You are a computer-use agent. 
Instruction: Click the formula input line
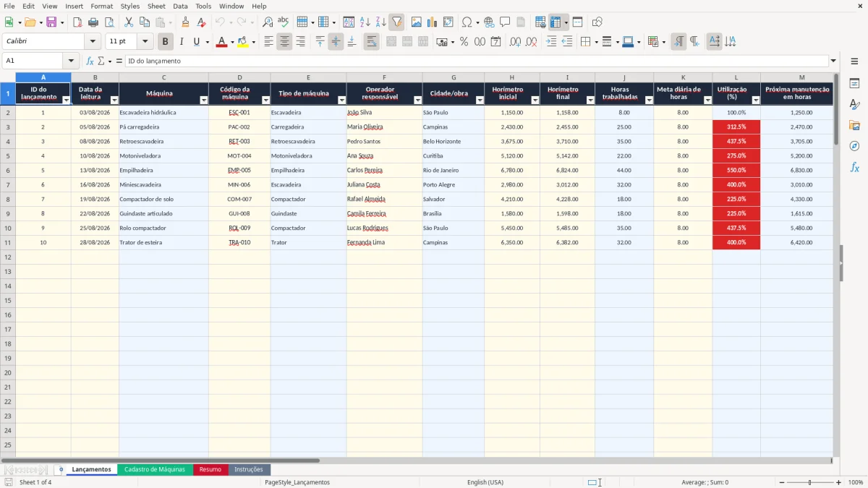[x=476, y=61]
